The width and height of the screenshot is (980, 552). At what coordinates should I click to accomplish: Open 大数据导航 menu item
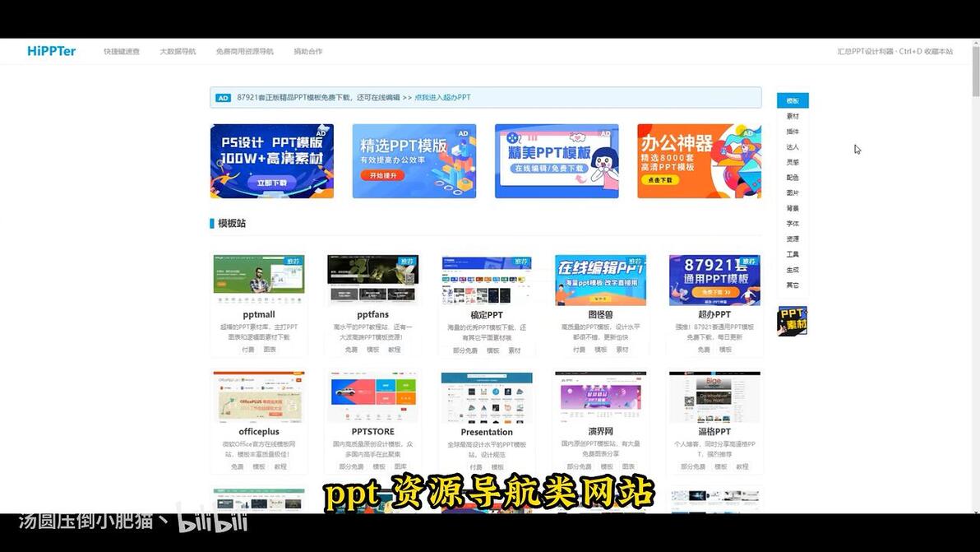coord(178,52)
